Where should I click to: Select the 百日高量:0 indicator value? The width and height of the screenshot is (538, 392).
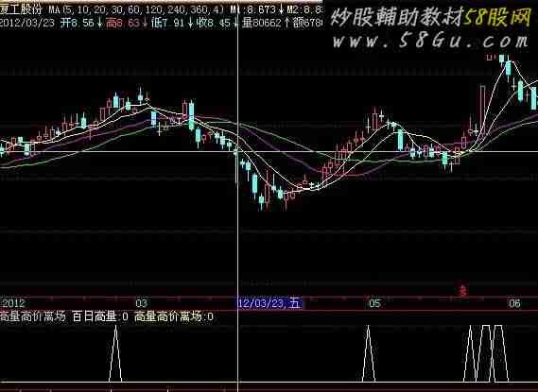pos(100,315)
